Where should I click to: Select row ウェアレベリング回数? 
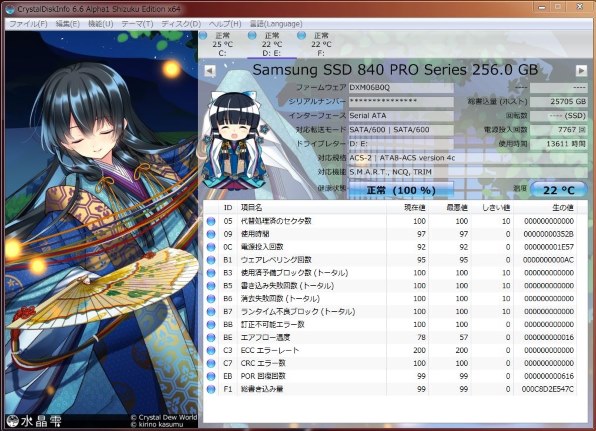click(x=390, y=260)
